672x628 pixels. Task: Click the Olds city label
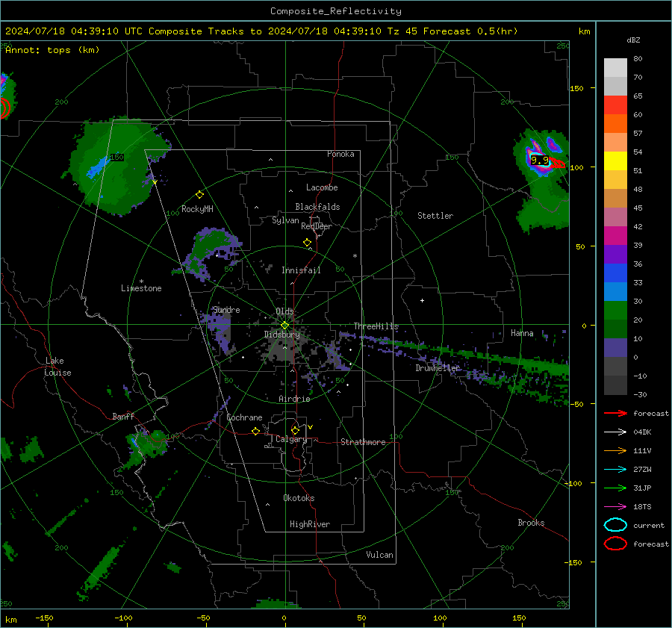[x=284, y=311]
